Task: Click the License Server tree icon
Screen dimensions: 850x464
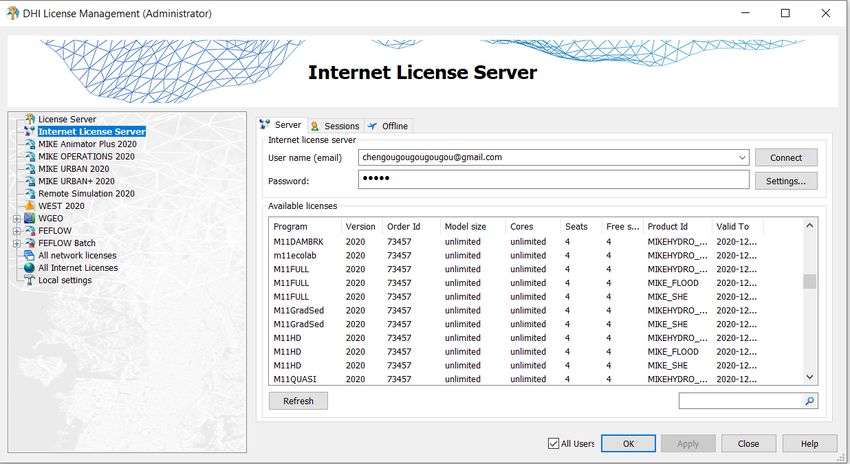Action: click(30, 119)
